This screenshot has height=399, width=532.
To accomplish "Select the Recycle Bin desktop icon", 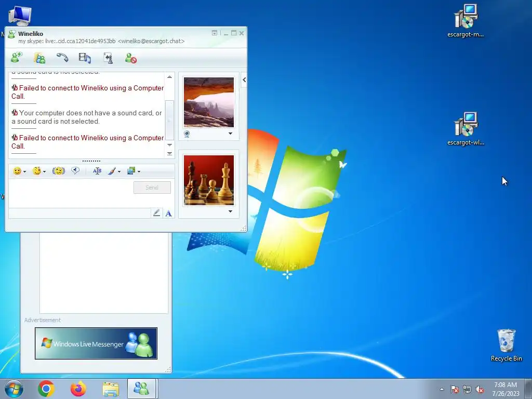I will click(506, 345).
